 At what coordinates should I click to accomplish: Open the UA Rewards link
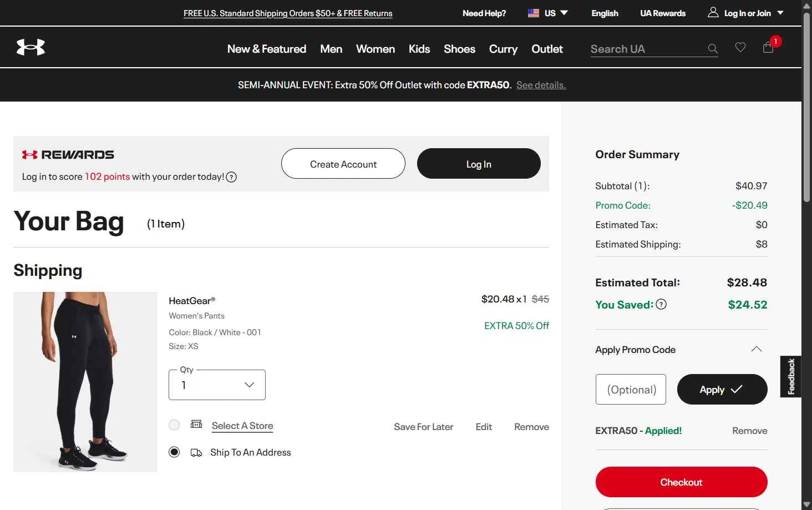pyautogui.click(x=663, y=13)
